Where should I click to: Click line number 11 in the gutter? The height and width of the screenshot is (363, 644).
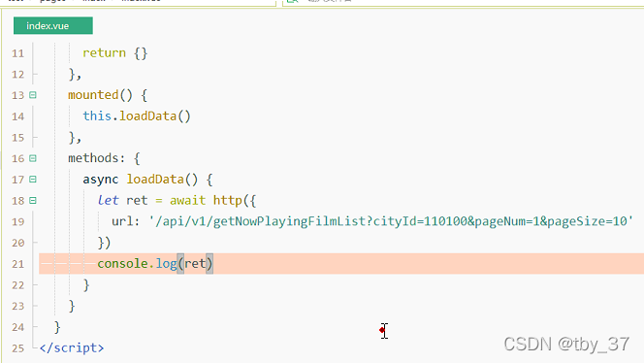(x=17, y=53)
